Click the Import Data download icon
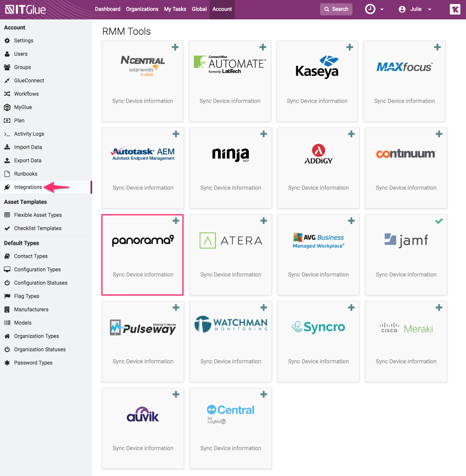466x476 pixels. pyautogui.click(x=7, y=147)
